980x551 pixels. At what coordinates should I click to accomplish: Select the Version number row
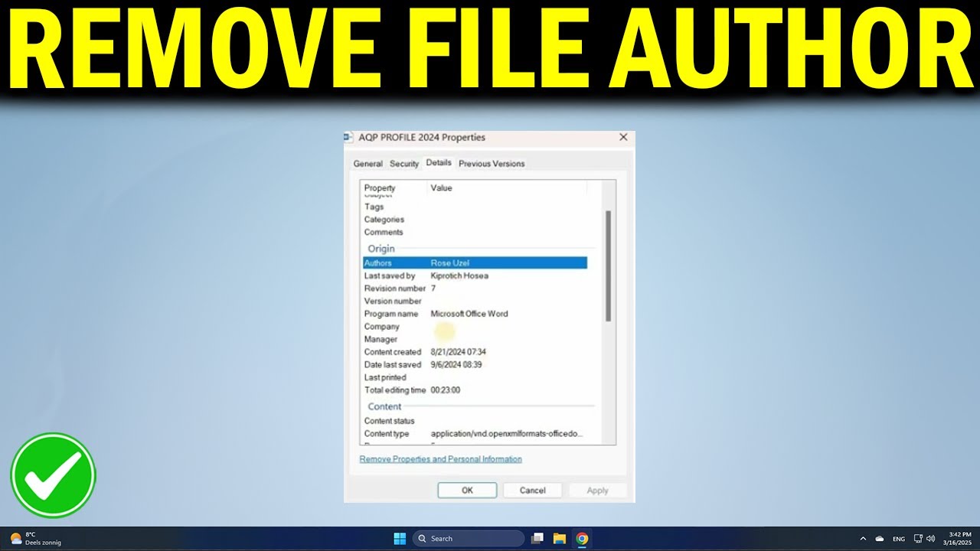(x=475, y=302)
